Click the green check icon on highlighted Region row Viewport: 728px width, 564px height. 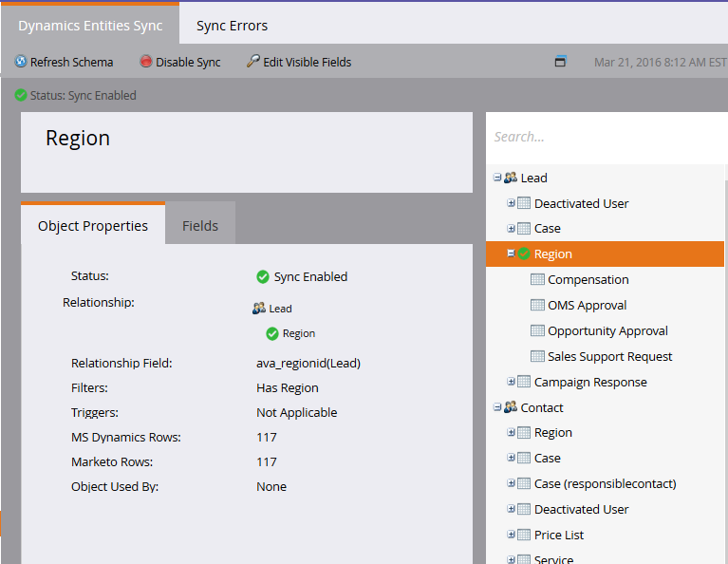pyautogui.click(x=524, y=254)
